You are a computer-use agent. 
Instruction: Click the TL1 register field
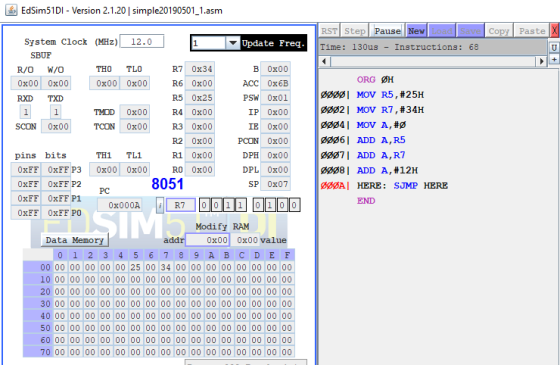[x=135, y=170]
